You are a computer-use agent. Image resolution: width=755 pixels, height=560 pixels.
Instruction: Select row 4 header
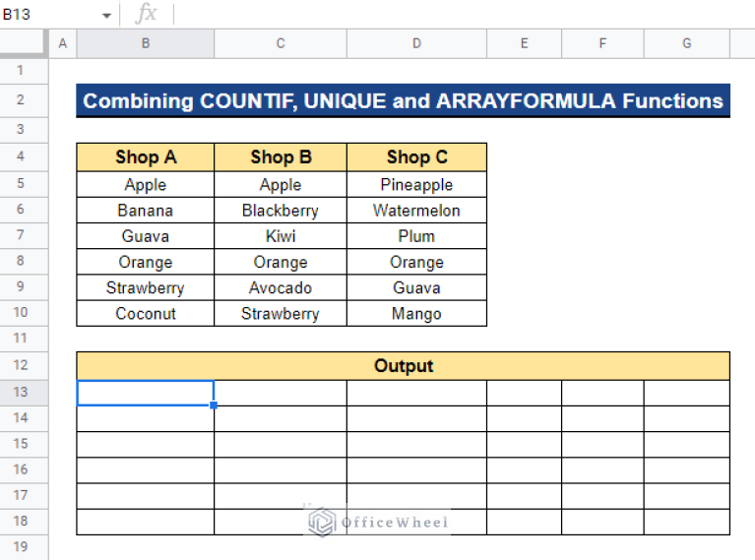[x=24, y=157]
